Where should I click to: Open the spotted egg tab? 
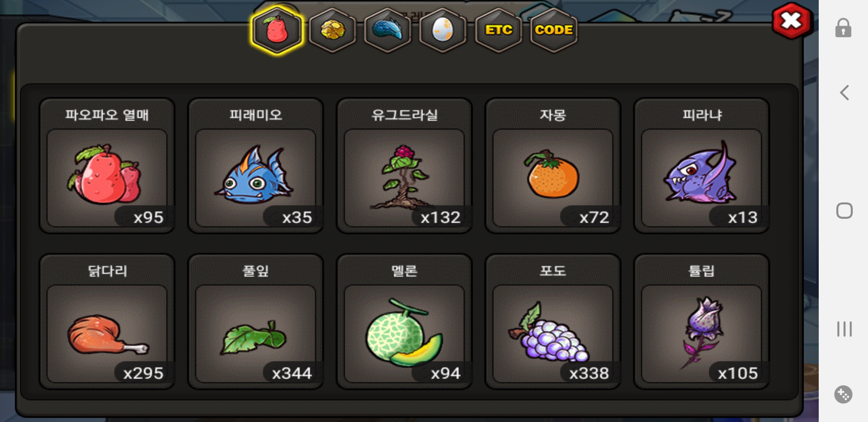(x=443, y=30)
